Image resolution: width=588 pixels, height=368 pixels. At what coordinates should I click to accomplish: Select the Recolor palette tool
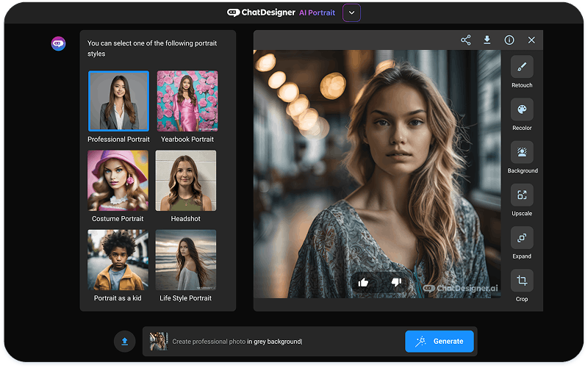[x=522, y=109]
